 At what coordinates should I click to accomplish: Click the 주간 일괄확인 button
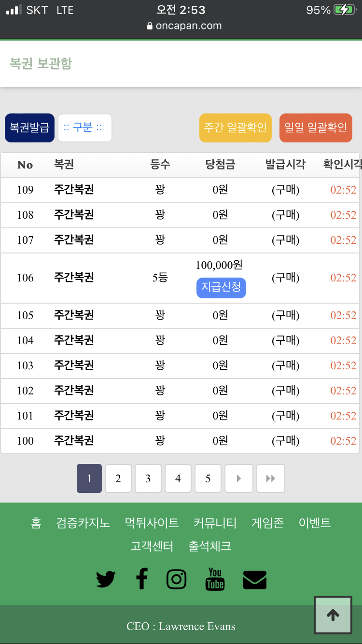[x=236, y=128]
